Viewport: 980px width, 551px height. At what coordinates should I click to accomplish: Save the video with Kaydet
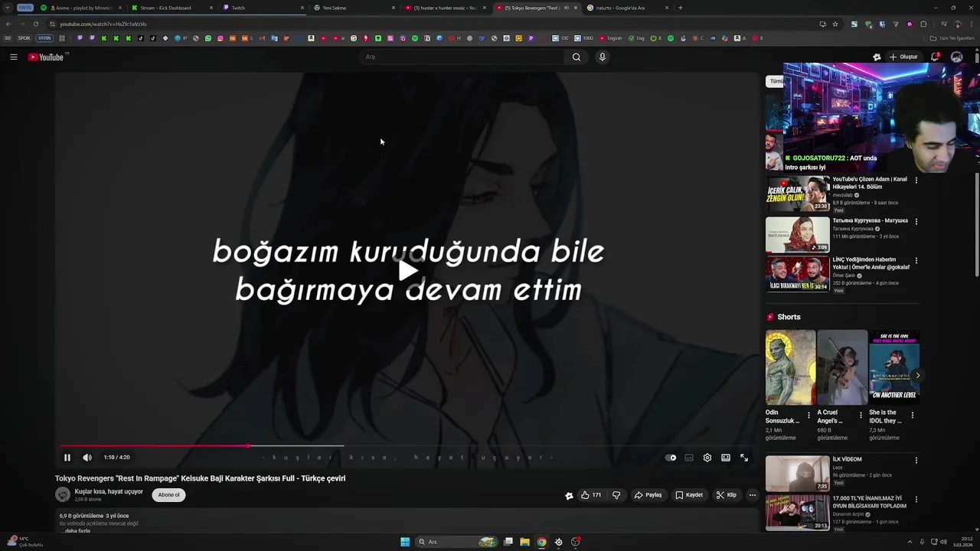(689, 495)
